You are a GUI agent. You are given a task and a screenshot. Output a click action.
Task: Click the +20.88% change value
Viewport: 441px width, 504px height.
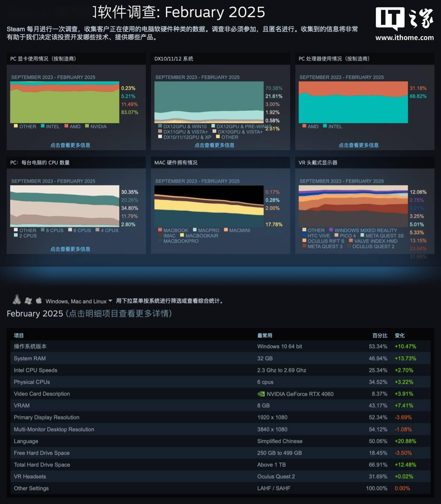405,441
